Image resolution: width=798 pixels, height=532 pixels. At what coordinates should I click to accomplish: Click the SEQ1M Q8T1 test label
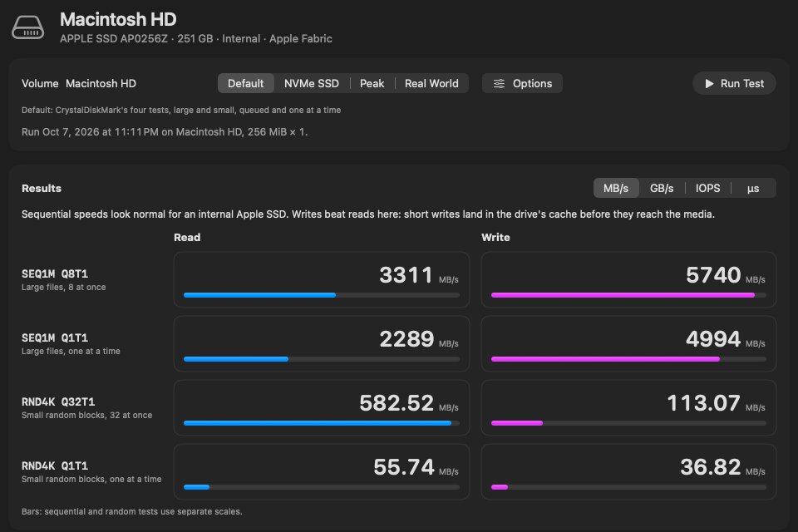55,273
